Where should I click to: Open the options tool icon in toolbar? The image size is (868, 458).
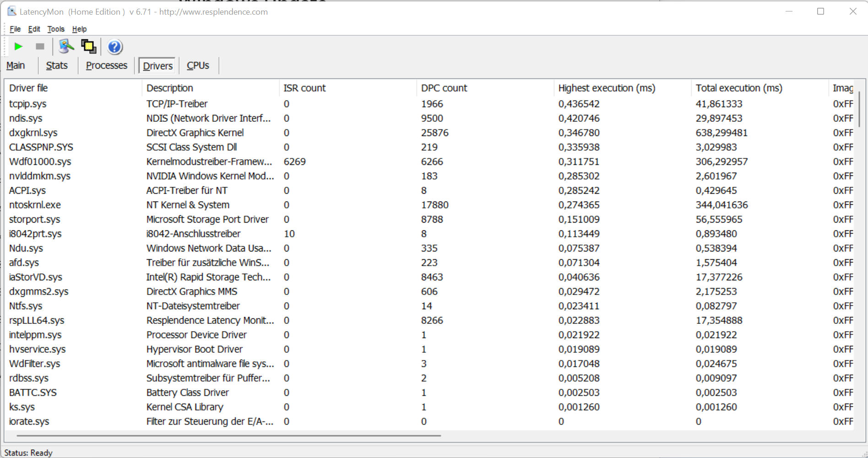pyautogui.click(x=66, y=46)
